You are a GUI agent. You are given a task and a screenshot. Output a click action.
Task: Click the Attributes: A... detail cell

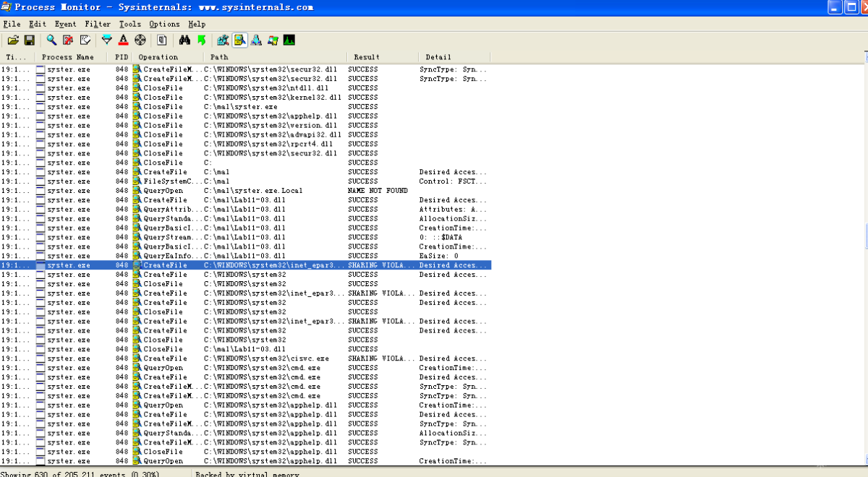[453, 210]
